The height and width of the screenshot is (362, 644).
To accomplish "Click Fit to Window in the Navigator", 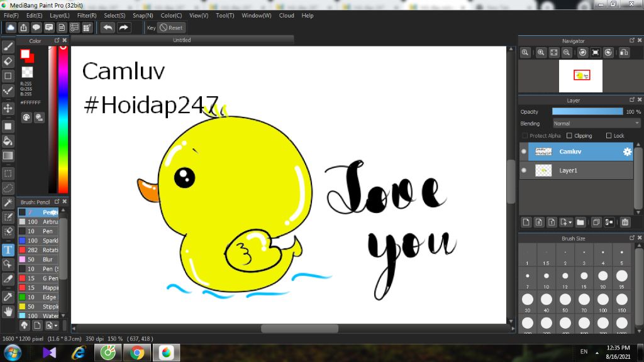I will (x=554, y=53).
